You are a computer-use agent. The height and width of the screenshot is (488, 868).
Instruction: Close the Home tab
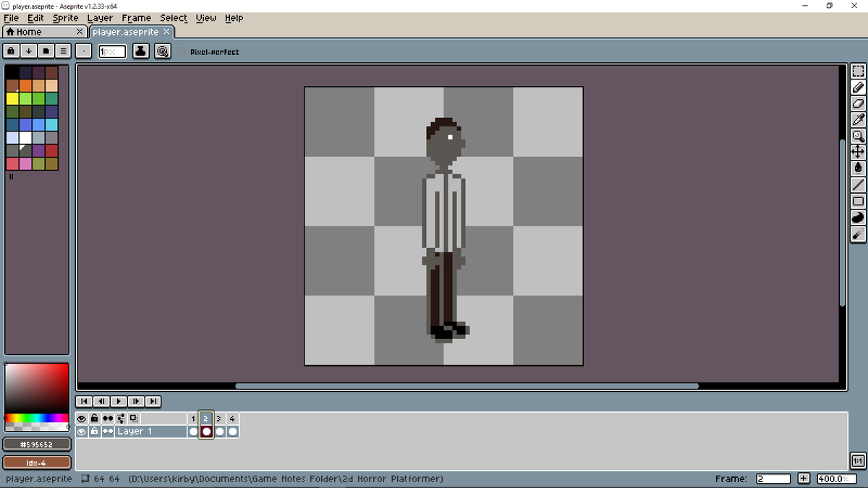click(80, 32)
